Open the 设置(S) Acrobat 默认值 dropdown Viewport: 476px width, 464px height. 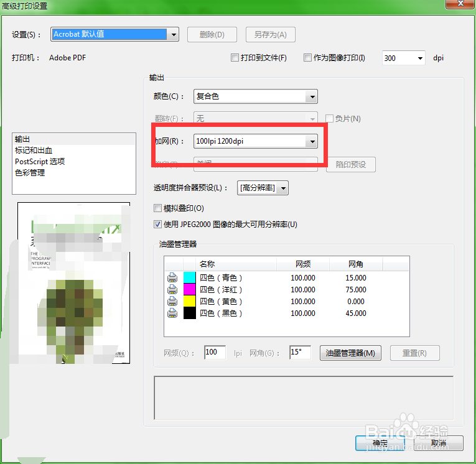pyautogui.click(x=114, y=34)
